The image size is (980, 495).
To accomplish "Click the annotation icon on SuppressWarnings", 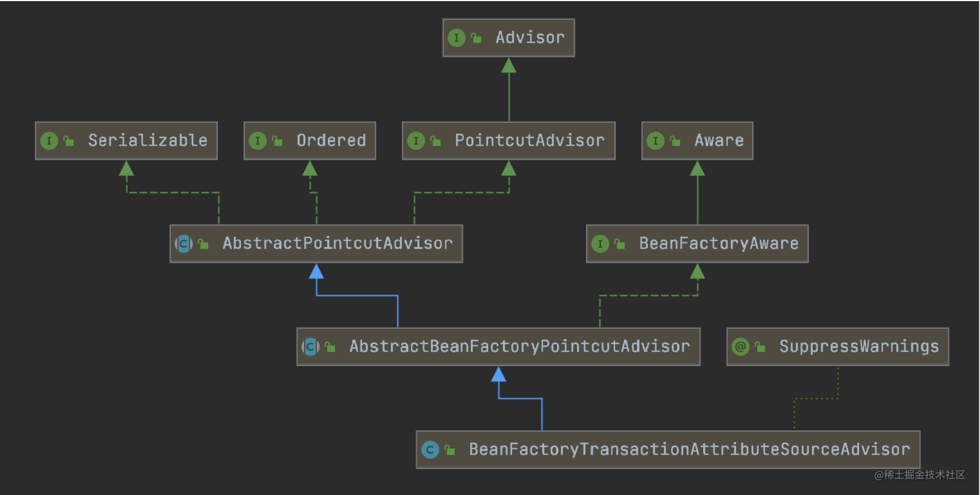I will tap(741, 346).
